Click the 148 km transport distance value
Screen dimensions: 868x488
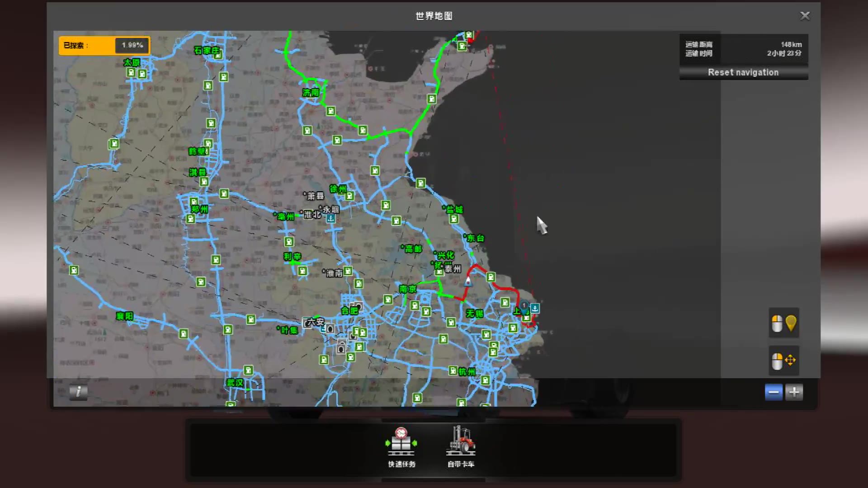point(791,44)
